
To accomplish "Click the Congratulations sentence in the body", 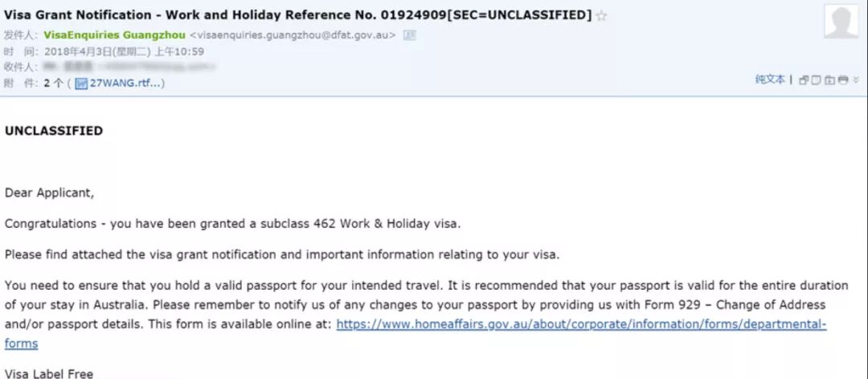I will (x=233, y=223).
